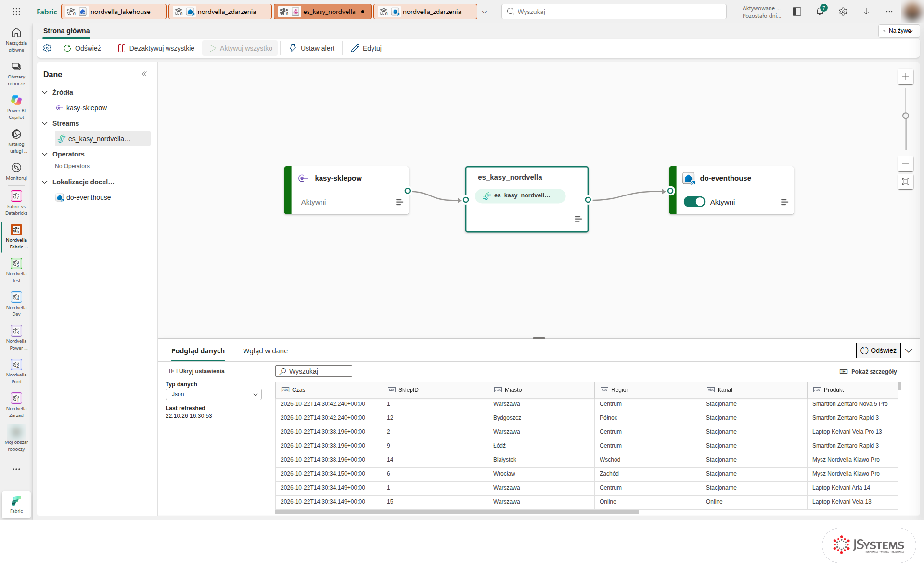
Task: Expand more open tabs chevron
Action: [485, 12]
